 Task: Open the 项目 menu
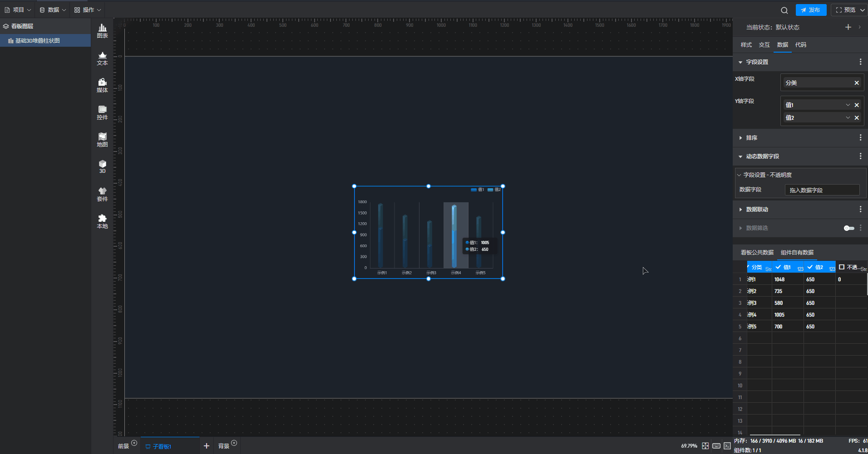(18, 10)
